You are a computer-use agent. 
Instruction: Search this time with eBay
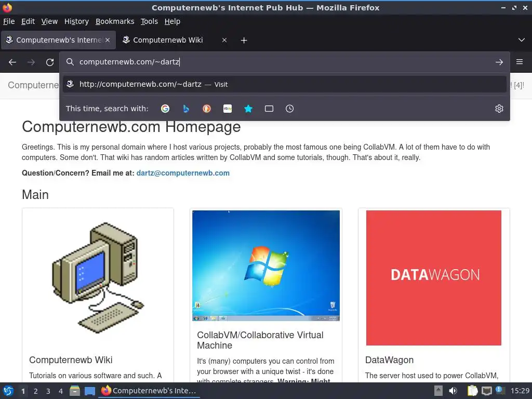click(x=228, y=109)
